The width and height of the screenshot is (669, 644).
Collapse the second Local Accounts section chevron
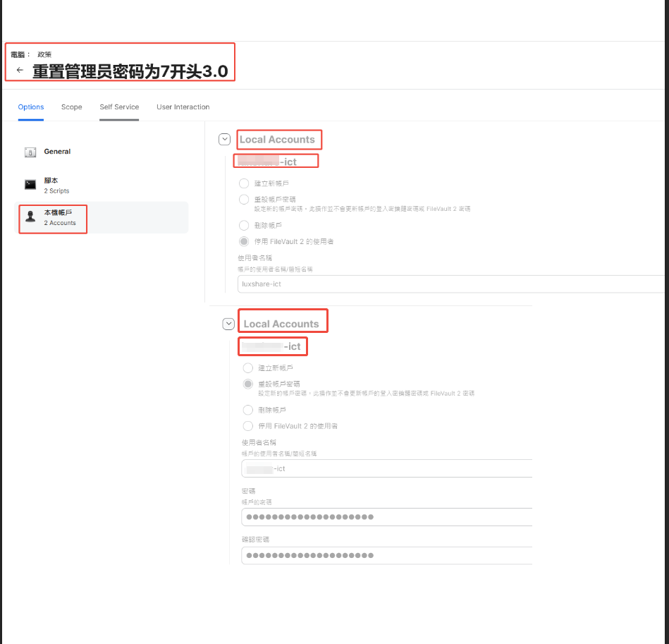click(228, 324)
